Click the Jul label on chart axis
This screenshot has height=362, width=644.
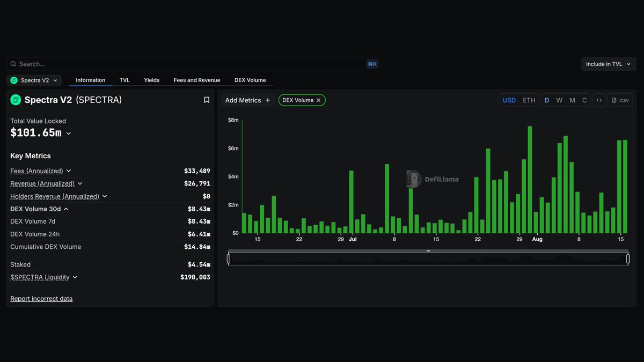(353, 239)
